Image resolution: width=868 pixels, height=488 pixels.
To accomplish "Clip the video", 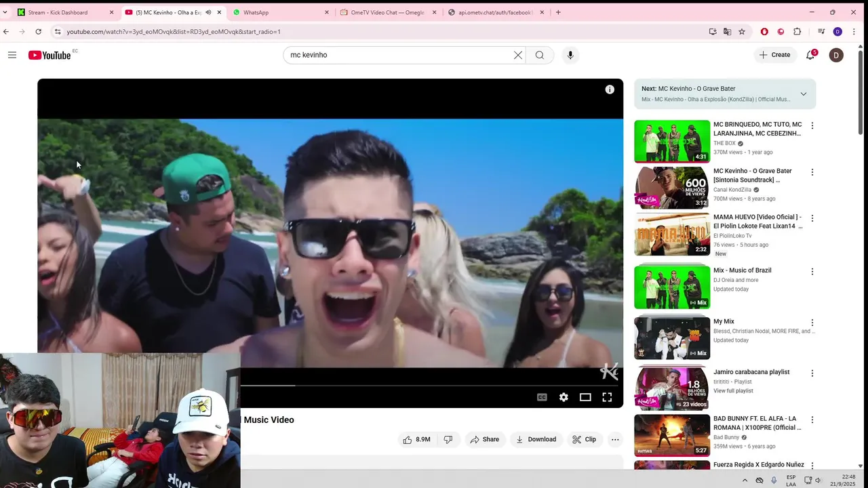I will pos(584,439).
